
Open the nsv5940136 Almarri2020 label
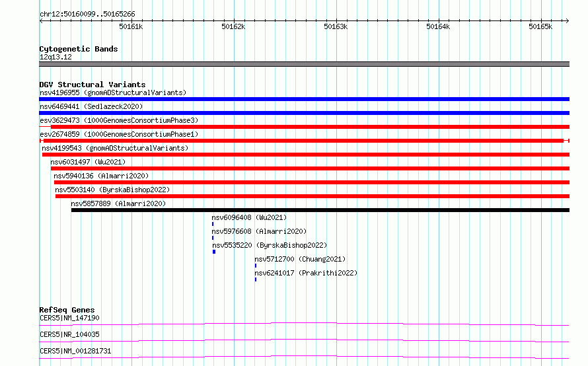(x=101, y=176)
